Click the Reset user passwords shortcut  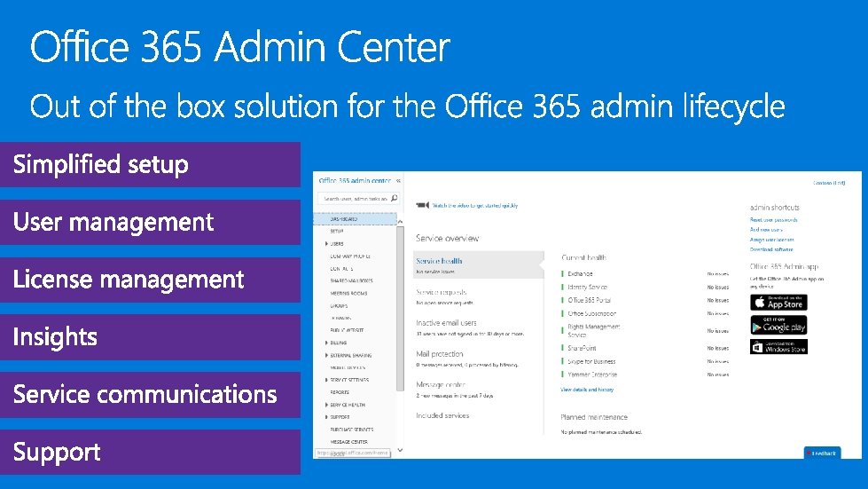coord(773,220)
